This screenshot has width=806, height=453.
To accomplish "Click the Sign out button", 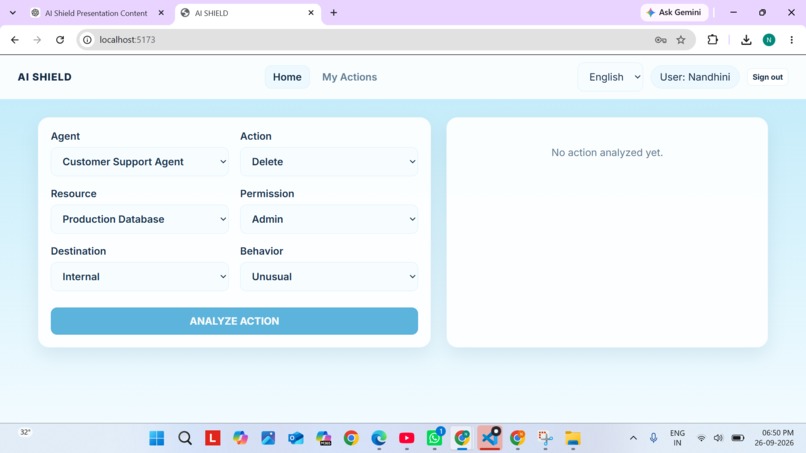I will point(767,77).
